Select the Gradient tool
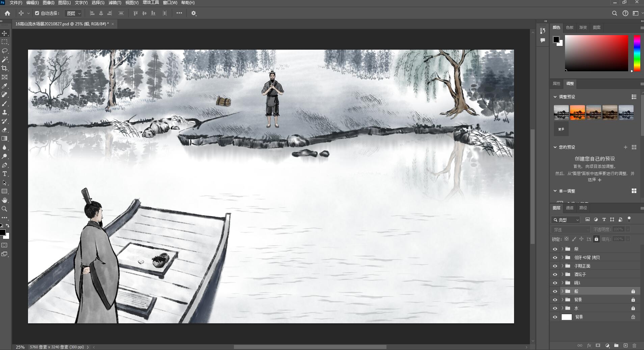Screen dimensions: 644x350 (5, 139)
